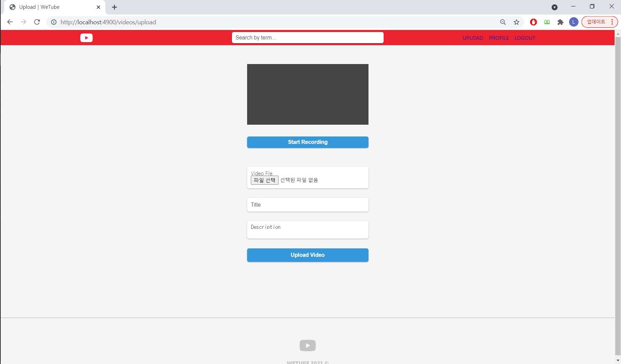621x364 pixels.
Task: Click the gray play icon in the footer
Action: pyautogui.click(x=307, y=345)
